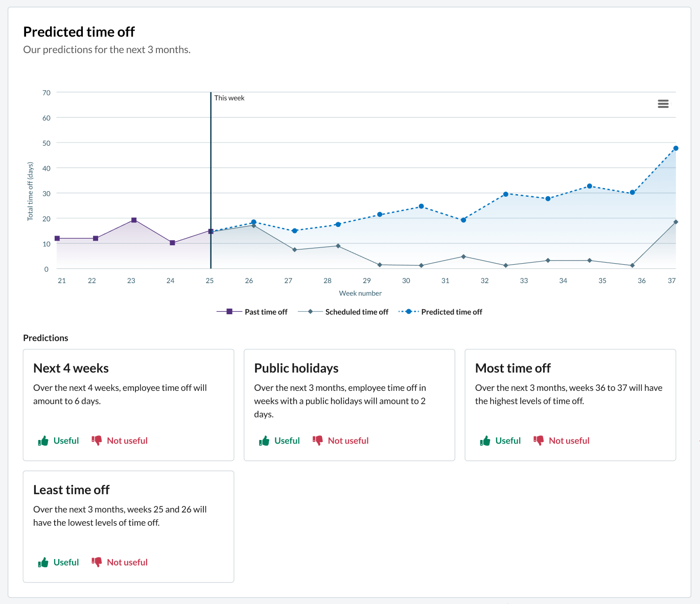Click the week 37 predicted data point
The image size is (700, 604).
click(x=675, y=148)
